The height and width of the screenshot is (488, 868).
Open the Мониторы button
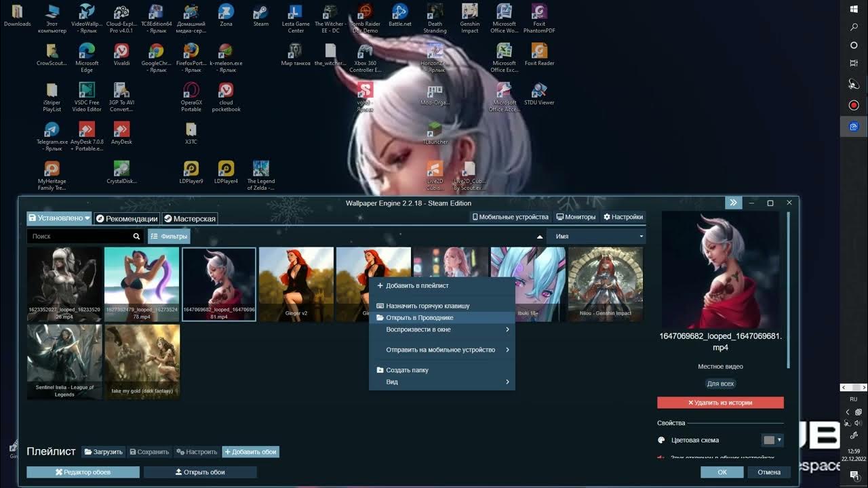click(x=576, y=217)
